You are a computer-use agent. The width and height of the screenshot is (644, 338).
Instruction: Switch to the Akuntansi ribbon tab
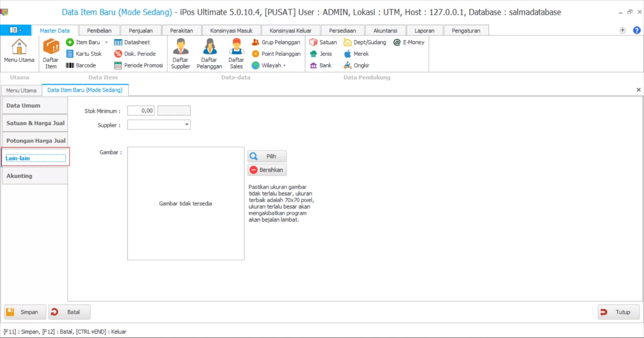point(385,30)
